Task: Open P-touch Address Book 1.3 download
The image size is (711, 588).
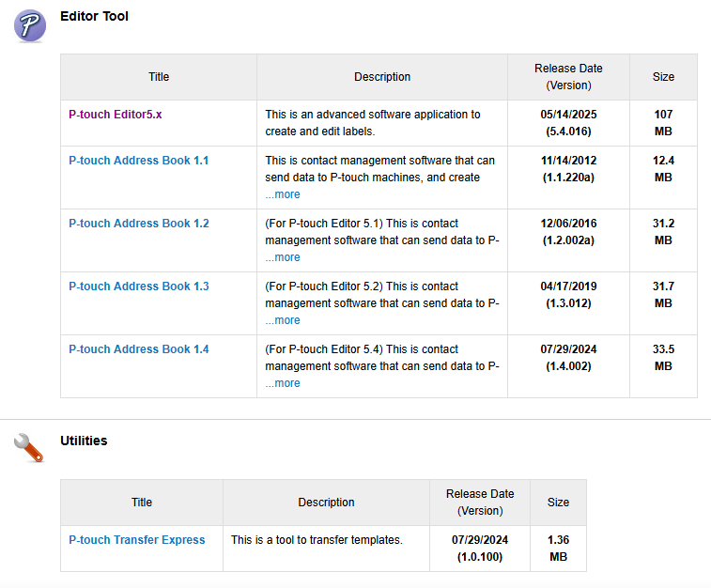Action: [x=138, y=286]
